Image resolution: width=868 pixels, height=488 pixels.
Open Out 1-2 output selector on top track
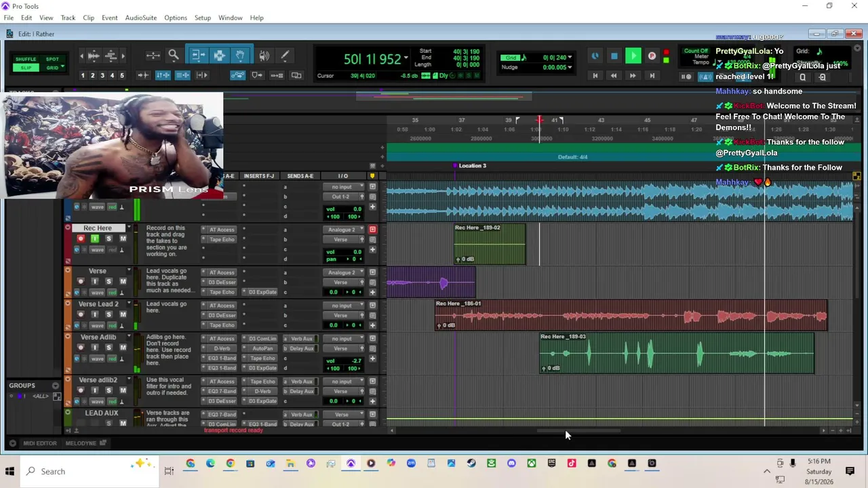(x=344, y=197)
